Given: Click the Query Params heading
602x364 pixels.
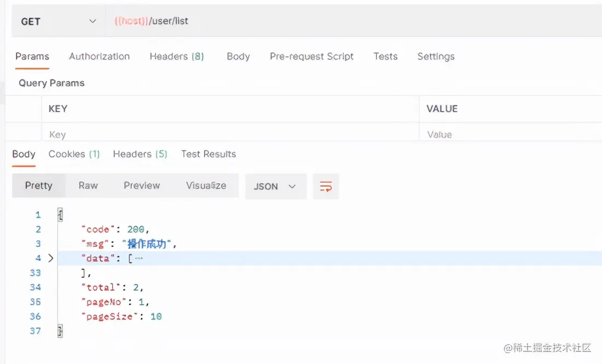Looking at the screenshot, I should tap(51, 83).
